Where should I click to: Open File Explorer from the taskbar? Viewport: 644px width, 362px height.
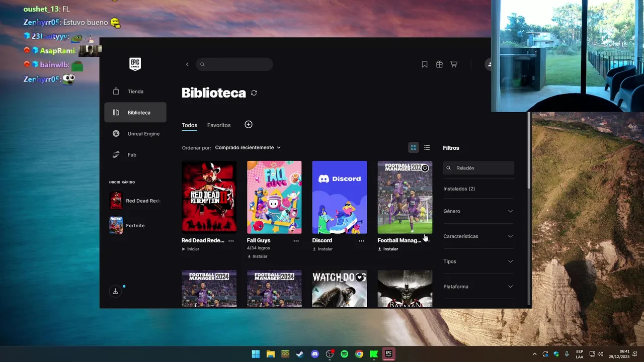(x=270, y=354)
